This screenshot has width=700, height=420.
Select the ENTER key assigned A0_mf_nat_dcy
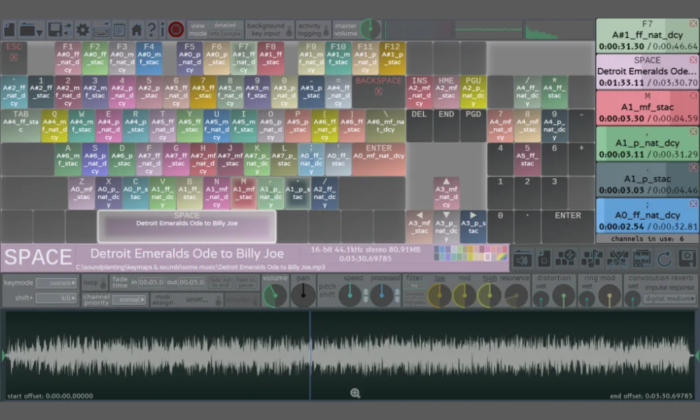[379, 152]
